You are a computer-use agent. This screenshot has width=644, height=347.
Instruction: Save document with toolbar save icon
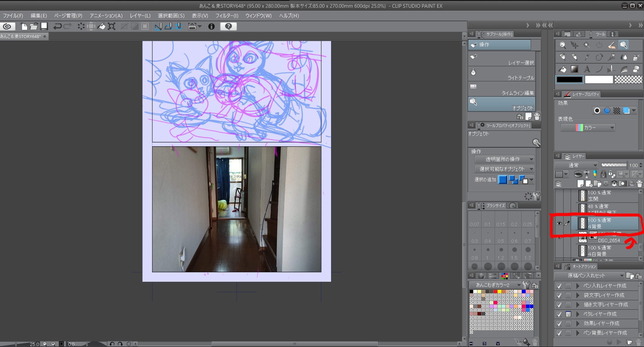click(x=44, y=26)
